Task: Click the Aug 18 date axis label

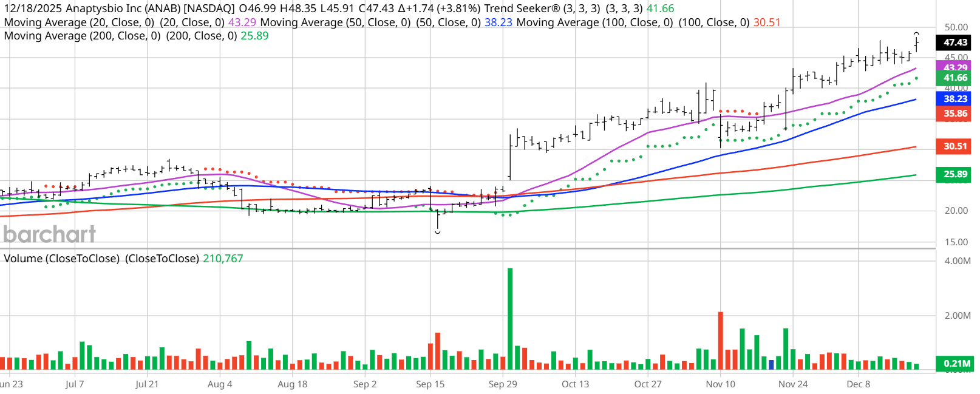Action: [x=293, y=384]
